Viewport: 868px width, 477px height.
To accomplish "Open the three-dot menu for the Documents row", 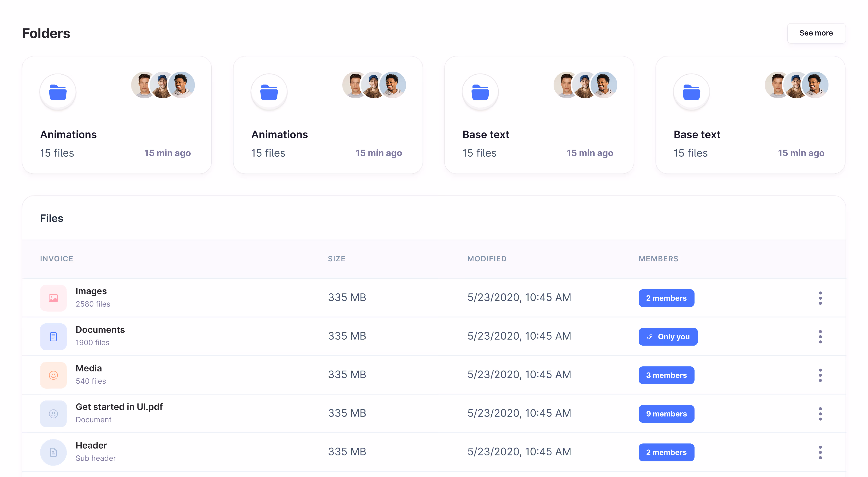I will [820, 337].
